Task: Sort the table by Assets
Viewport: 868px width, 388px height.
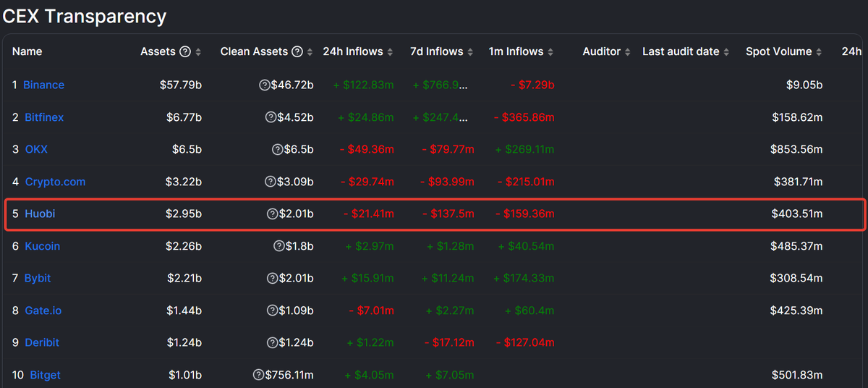Action: [x=198, y=51]
